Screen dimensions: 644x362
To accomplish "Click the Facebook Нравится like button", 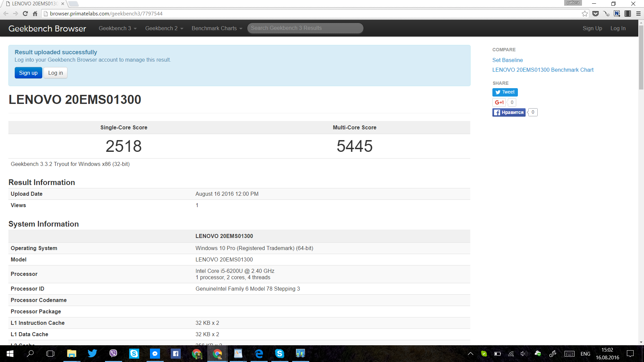I will coord(508,113).
